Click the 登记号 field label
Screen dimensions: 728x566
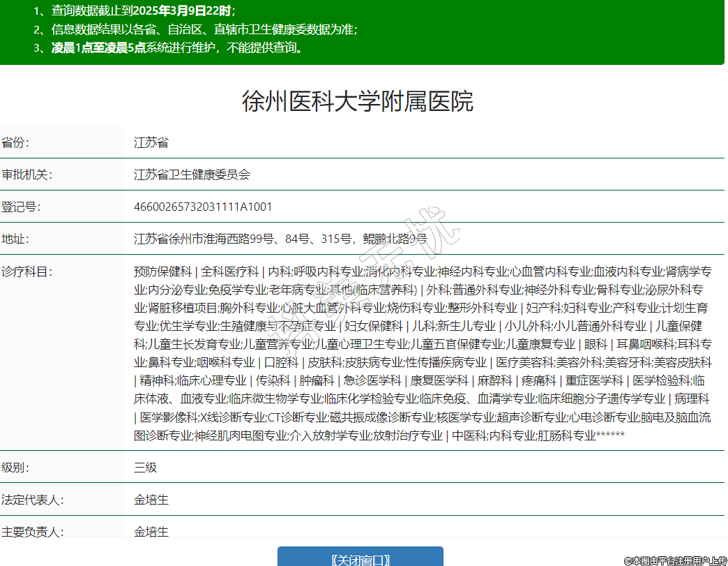pyautogui.click(x=20, y=207)
